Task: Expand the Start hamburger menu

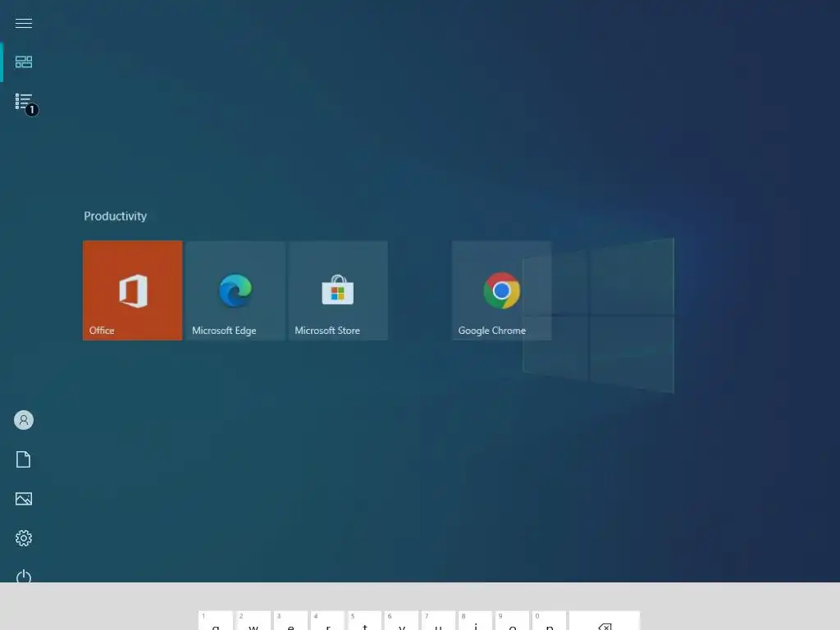Action: tap(24, 23)
